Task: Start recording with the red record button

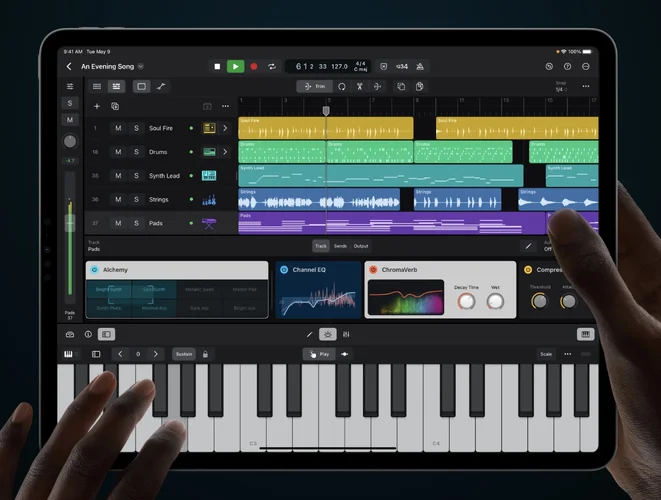Action: coord(254,67)
